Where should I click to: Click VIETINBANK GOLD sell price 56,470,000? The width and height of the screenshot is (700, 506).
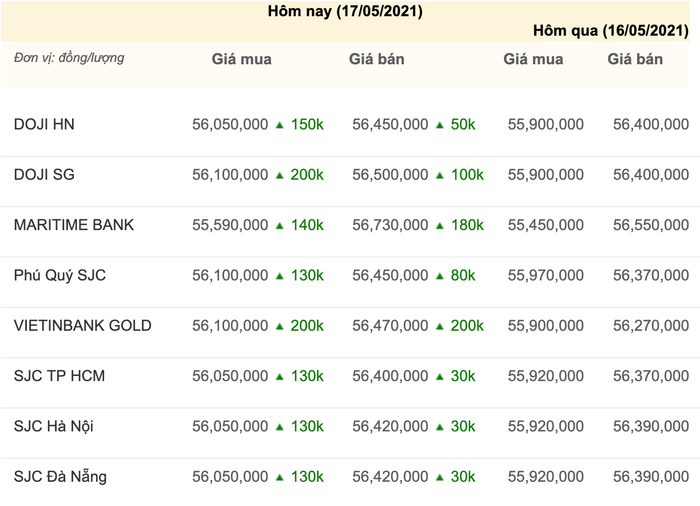[390, 326]
